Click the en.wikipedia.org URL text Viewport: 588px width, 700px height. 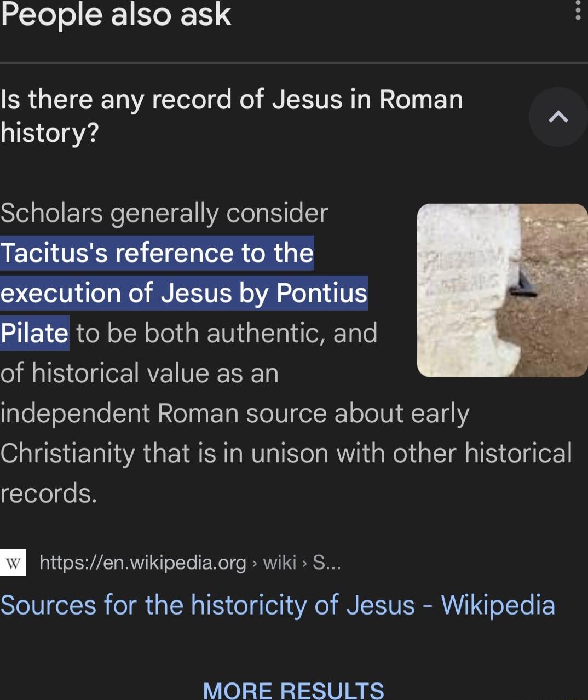(x=143, y=563)
